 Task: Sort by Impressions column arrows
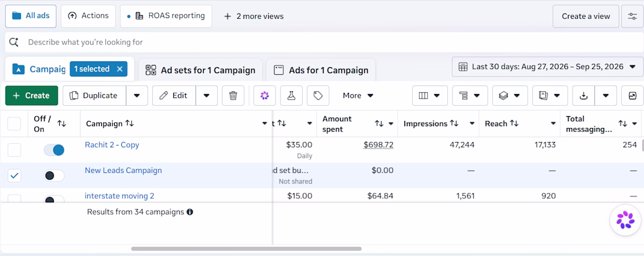pyautogui.click(x=454, y=123)
